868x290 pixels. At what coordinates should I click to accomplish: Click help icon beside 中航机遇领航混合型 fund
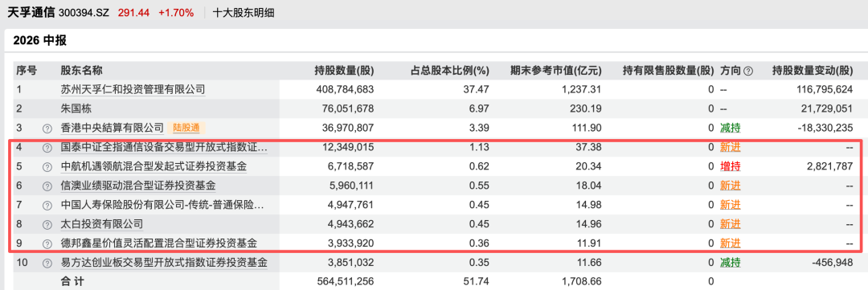47,166
